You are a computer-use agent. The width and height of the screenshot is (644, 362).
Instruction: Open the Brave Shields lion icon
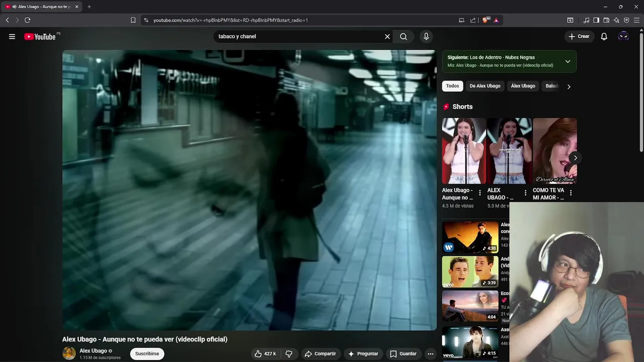coord(486,20)
